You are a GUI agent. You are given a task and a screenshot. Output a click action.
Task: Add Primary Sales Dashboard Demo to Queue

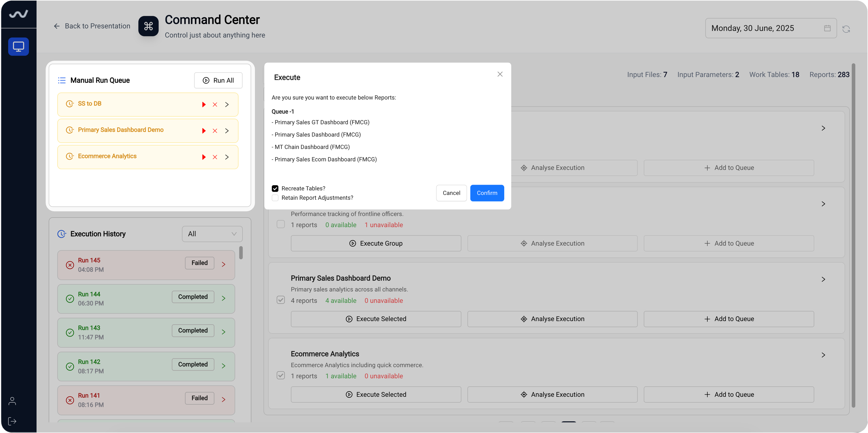729,319
